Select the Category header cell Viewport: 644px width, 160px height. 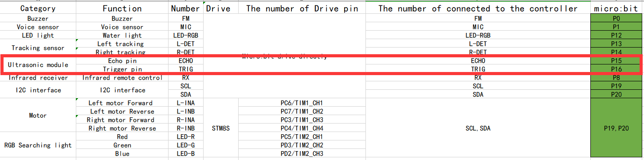[38, 8]
